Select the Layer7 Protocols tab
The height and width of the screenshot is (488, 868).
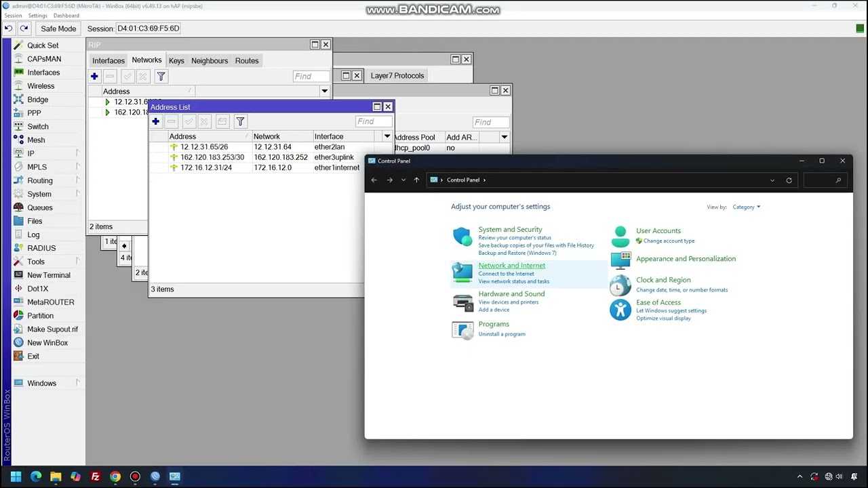397,75
